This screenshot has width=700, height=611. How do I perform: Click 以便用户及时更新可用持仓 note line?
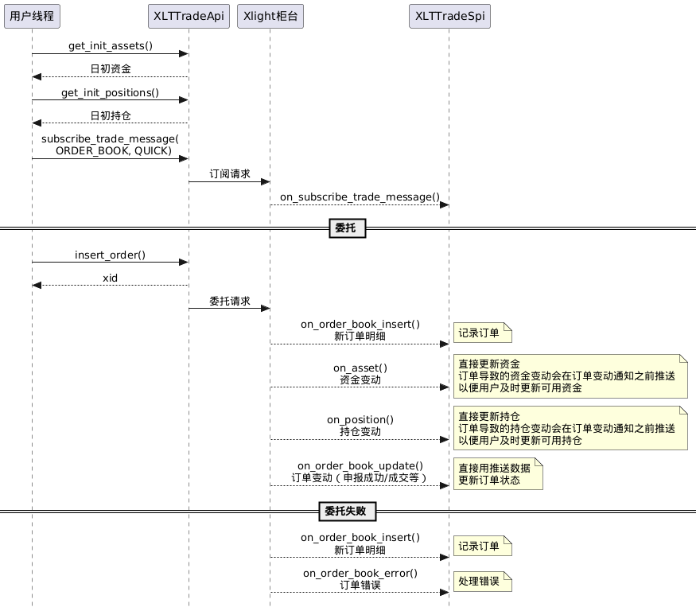pos(520,441)
